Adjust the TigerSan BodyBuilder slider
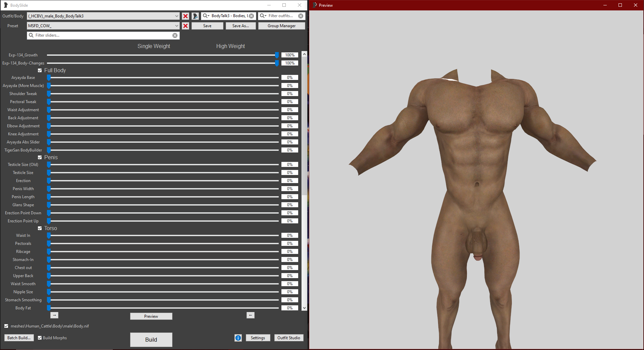 pyautogui.click(x=163, y=150)
